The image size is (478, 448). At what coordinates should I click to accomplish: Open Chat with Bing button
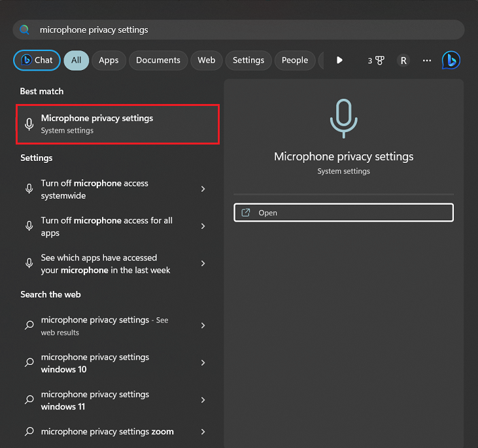click(37, 60)
